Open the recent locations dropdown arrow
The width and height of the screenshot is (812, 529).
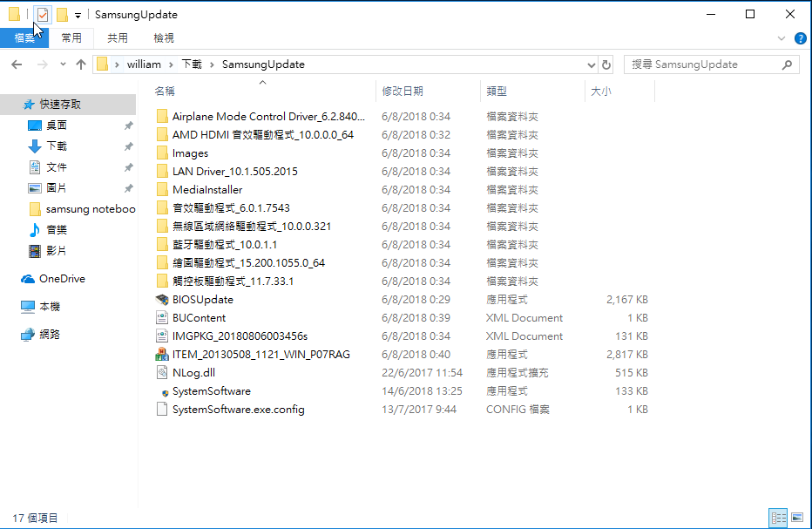[x=63, y=64]
